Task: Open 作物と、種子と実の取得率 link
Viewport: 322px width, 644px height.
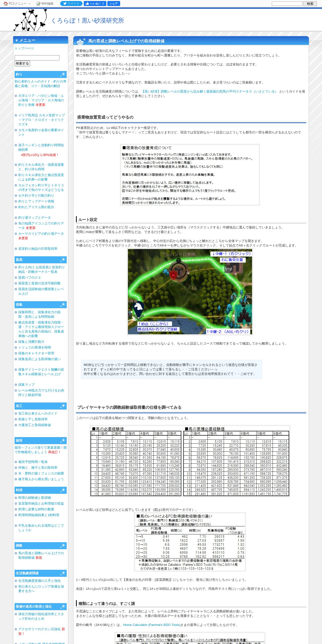Action: click(38, 467)
